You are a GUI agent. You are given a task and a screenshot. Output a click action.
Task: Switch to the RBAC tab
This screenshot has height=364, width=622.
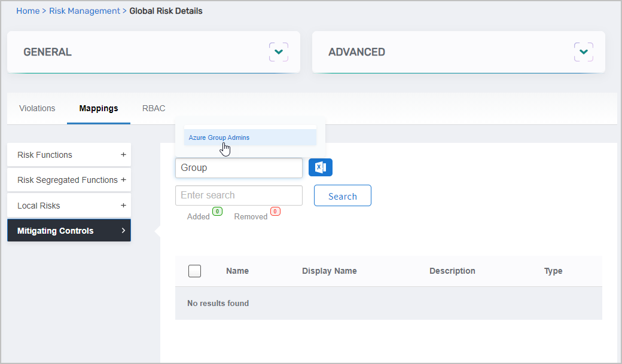[x=154, y=108]
